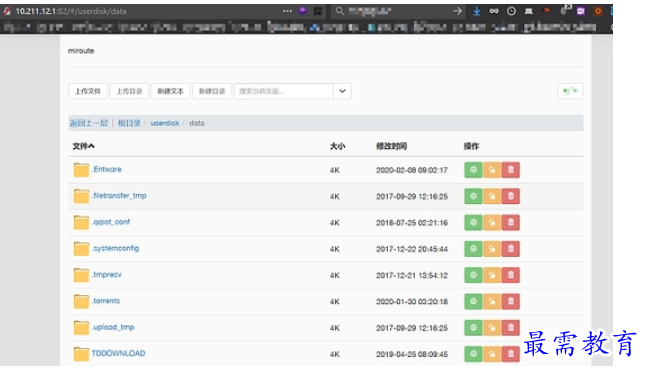
Task: Click the glasses reader icon in browser toolbar
Action: coord(494,11)
